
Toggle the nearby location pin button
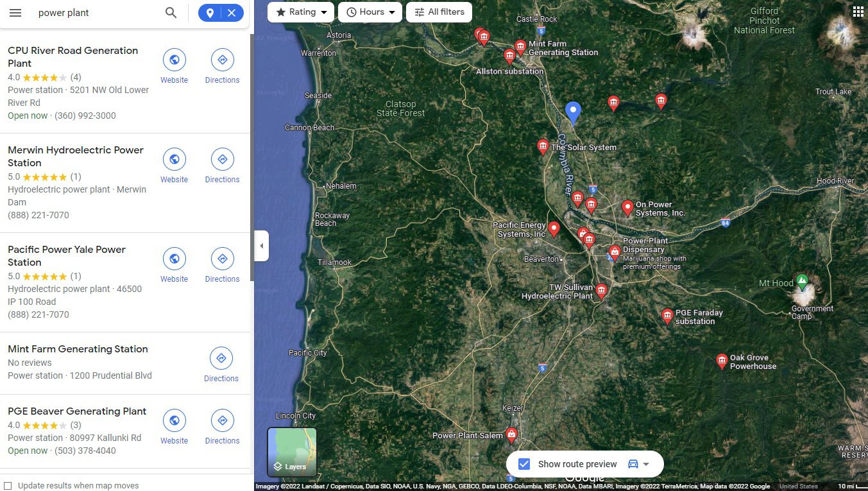coord(210,13)
